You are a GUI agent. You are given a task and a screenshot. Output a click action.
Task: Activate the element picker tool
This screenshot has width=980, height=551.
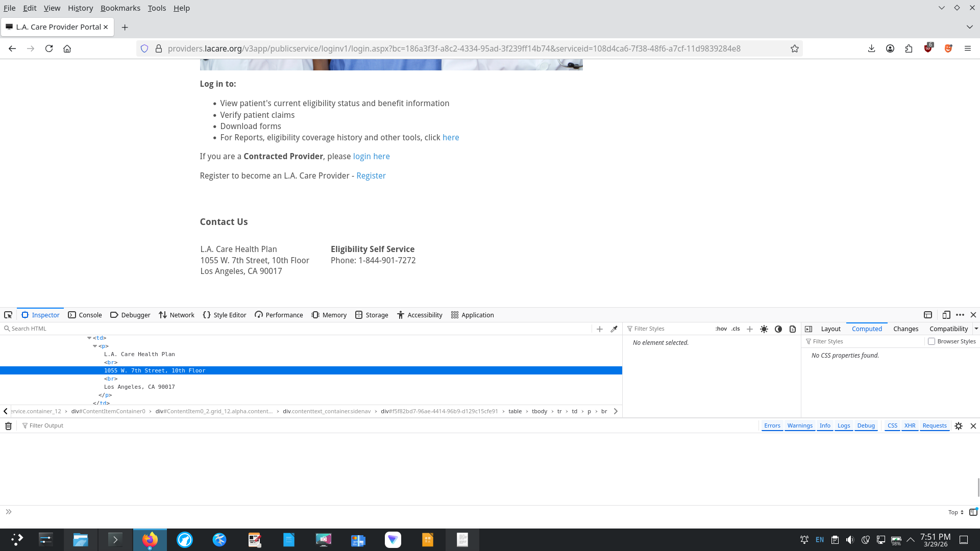tap(8, 315)
